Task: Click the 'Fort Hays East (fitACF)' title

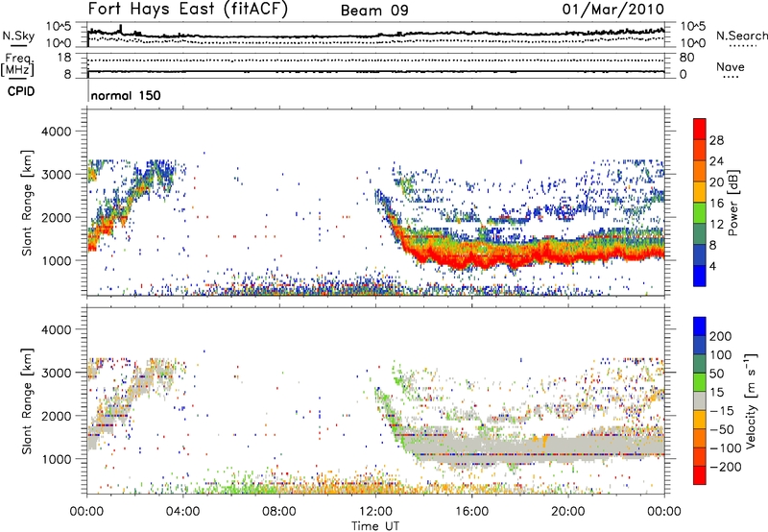Action: [x=187, y=9]
